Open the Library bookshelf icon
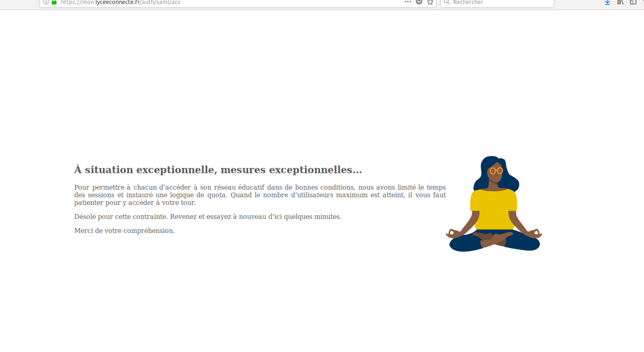 point(620,2)
